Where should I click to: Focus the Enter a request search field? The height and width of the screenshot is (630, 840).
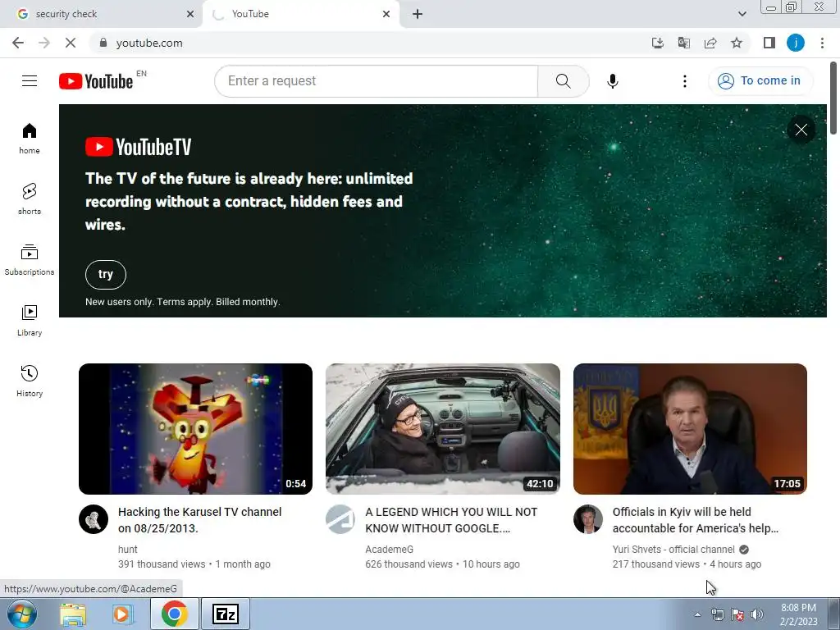tap(376, 81)
